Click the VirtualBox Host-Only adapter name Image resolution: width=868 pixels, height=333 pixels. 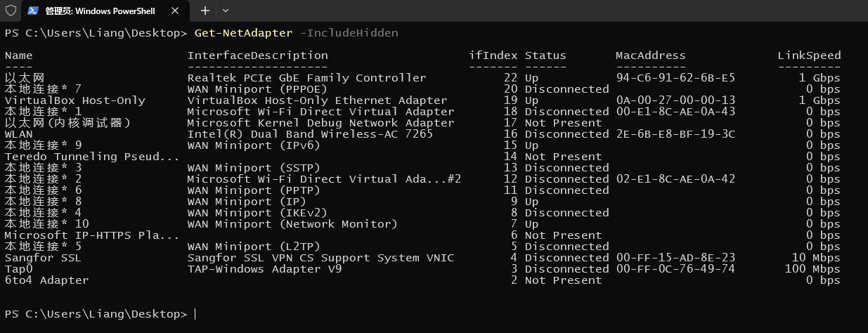[75, 100]
